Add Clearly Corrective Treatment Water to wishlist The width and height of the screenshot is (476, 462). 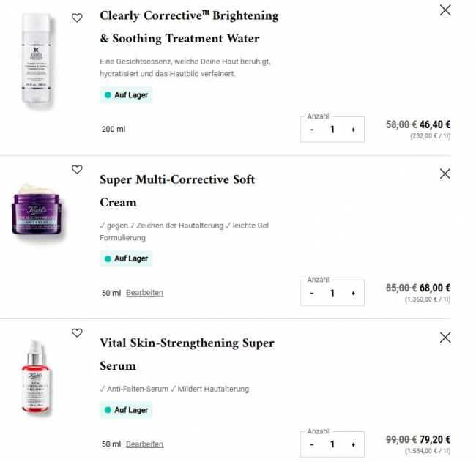click(77, 18)
